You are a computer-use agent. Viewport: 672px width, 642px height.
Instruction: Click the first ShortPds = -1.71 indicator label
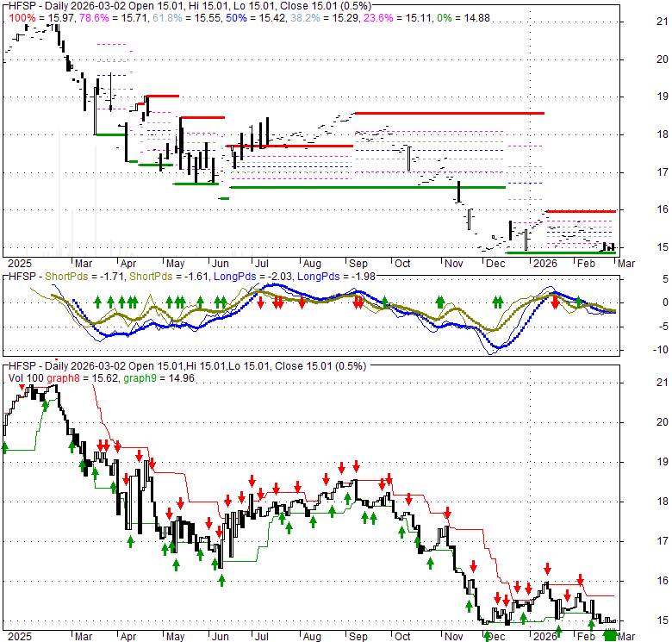pyautogui.click(x=84, y=277)
